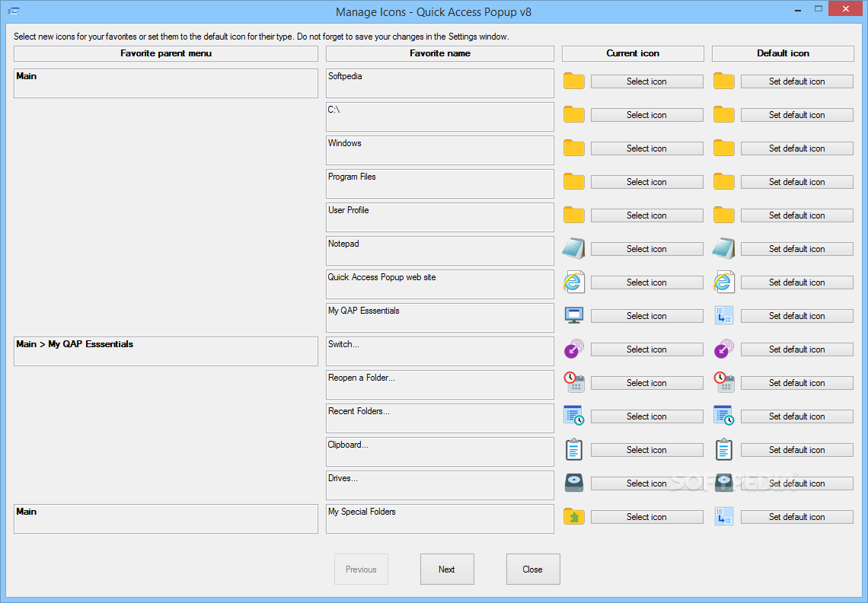Set default icon for My Special Folders
Viewport: 868px width, 603px height.
(796, 517)
